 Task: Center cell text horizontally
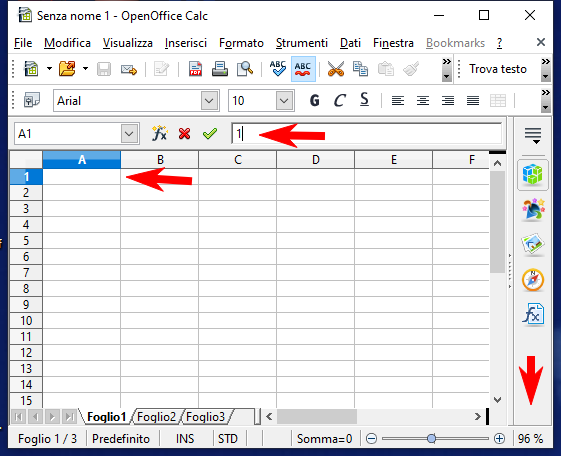(x=423, y=100)
